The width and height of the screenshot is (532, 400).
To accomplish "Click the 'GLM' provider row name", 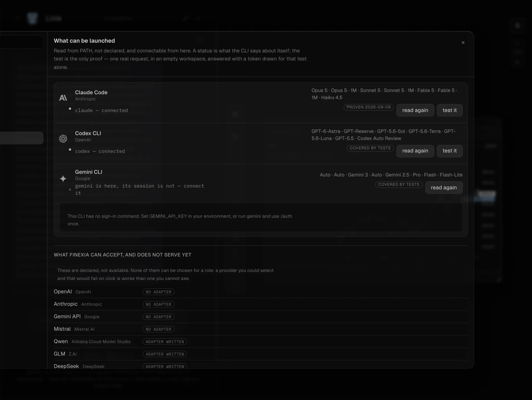I will [59, 354].
